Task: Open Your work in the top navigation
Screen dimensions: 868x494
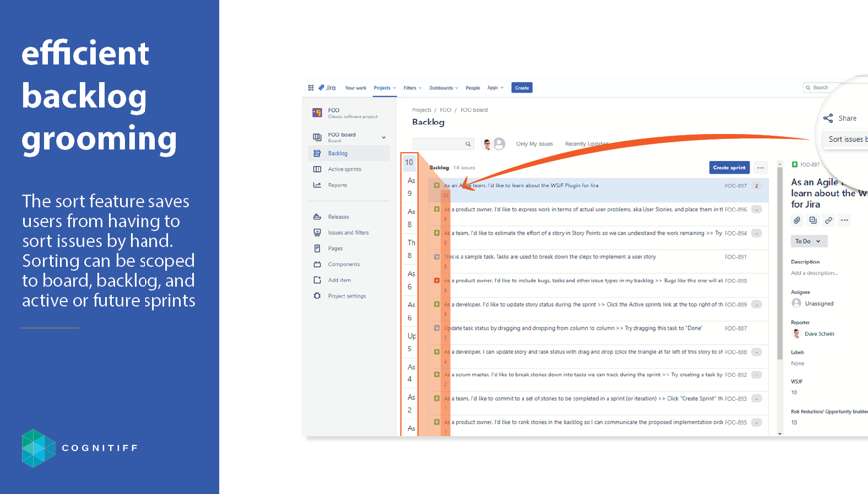Action: (356, 88)
